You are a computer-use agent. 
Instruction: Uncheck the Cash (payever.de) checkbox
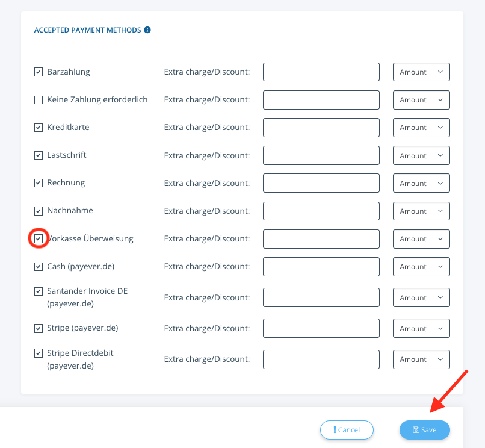tap(39, 267)
